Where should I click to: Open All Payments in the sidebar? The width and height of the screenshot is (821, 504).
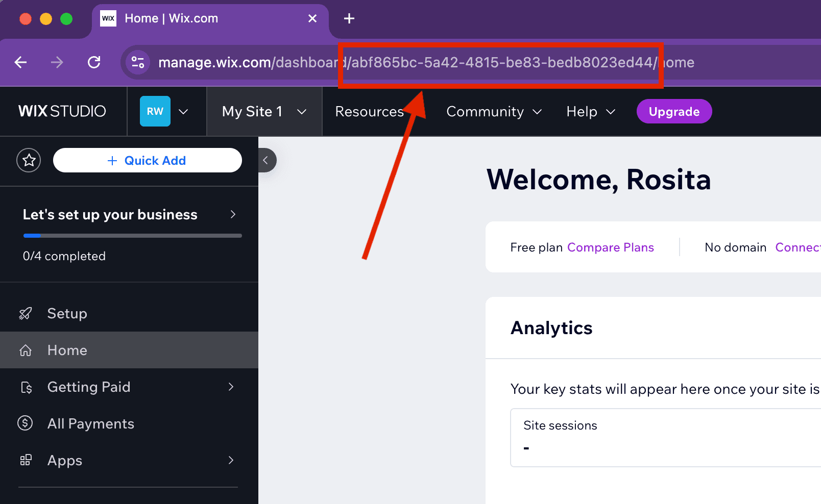(129, 423)
